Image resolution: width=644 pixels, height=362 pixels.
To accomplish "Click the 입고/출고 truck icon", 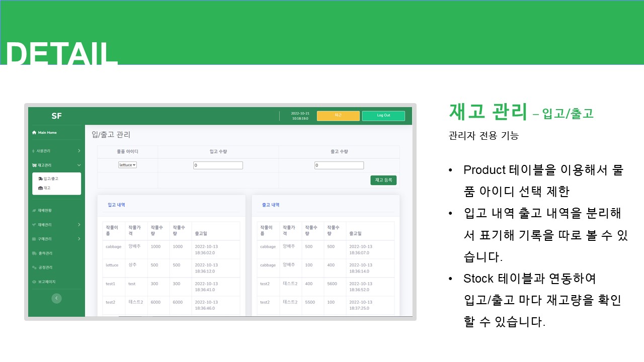I will pos(40,178).
